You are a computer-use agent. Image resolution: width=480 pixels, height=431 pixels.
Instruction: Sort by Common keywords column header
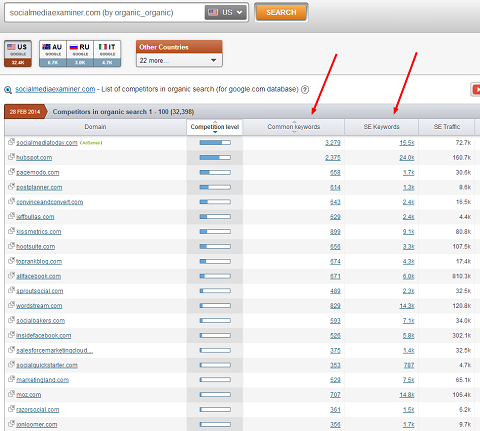(294, 127)
